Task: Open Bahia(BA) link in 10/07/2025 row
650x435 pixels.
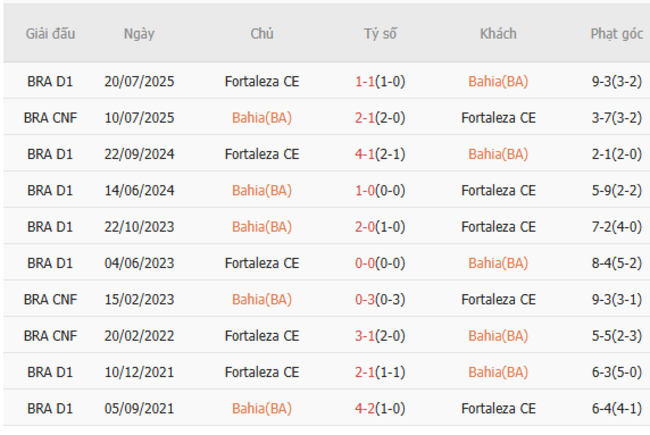Action: pos(262,118)
